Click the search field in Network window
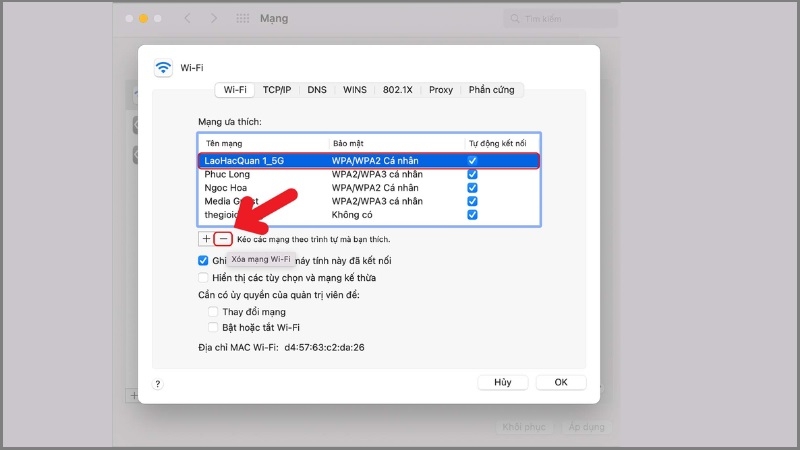800x450 pixels. [x=560, y=19]
